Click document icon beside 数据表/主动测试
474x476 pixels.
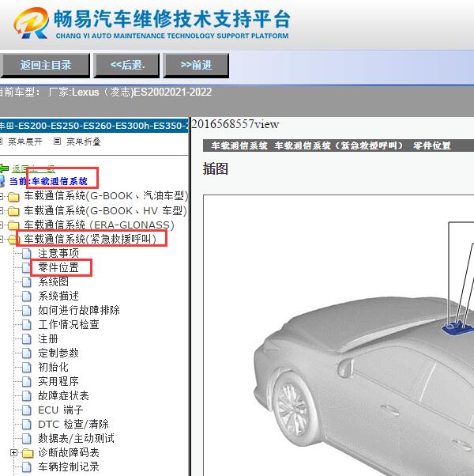coord(27,439)
